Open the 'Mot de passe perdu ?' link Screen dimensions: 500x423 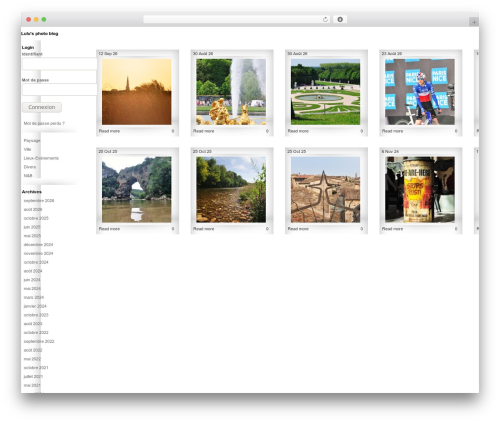click(44, 123)
